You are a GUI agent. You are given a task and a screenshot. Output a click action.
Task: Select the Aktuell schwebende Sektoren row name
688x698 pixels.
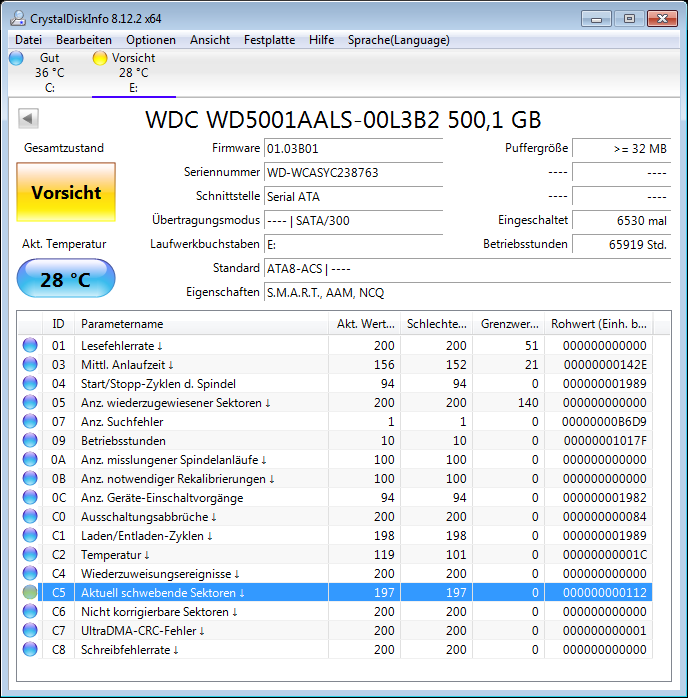click(x=163, y=592)
